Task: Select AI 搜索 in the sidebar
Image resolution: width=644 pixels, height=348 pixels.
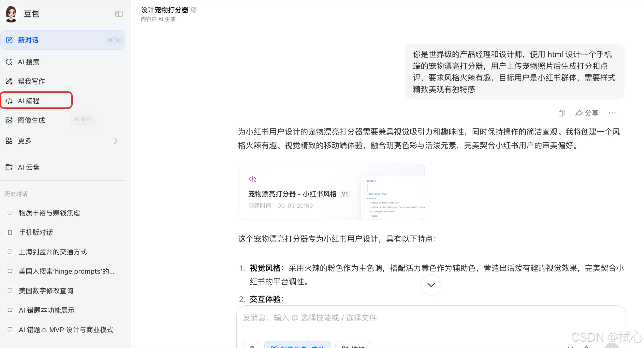Action: pos(28,62)
